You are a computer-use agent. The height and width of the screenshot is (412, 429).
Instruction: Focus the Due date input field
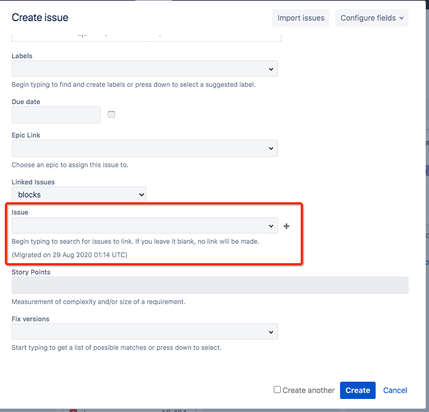56,115
